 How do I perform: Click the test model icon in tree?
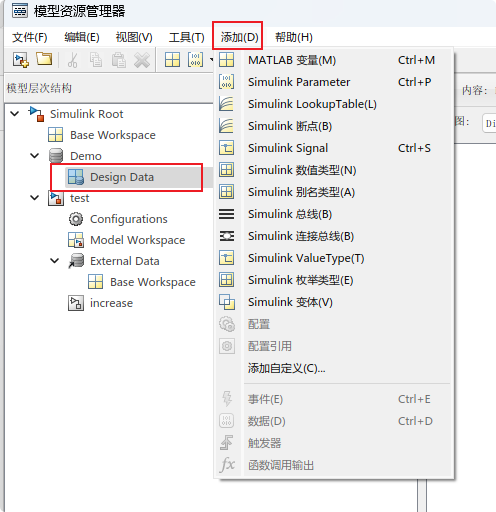tap(56, 198)
